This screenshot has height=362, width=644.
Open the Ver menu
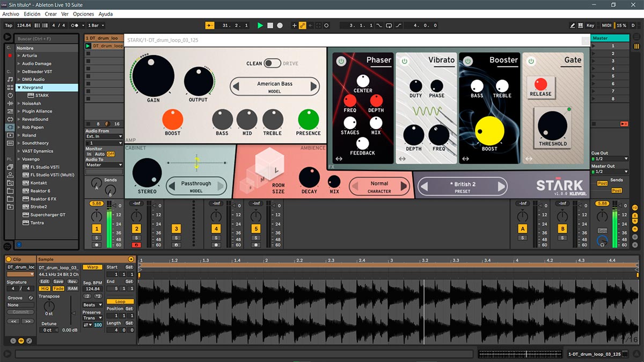coord(65,14)
